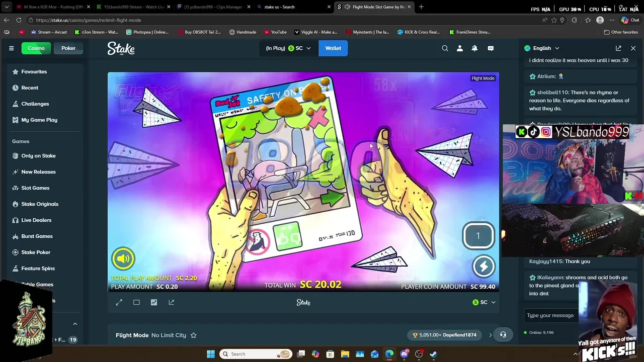644x362 pixels.
Task: Open the hamburger sidebar menu
Action: pyautogui.click(x=11, y=48)
